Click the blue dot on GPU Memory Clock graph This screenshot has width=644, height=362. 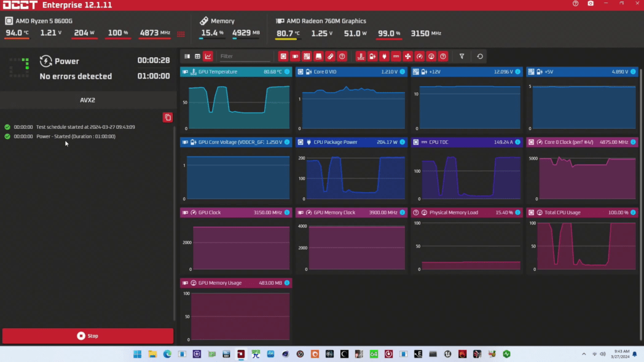coord(402,212)
